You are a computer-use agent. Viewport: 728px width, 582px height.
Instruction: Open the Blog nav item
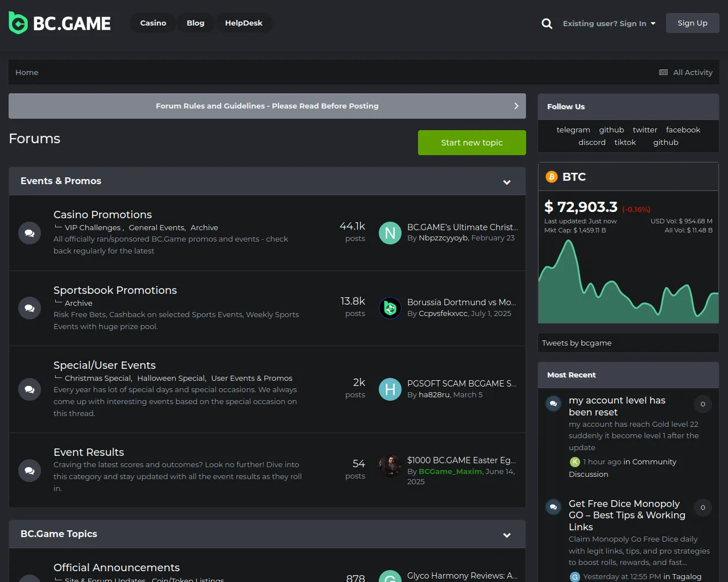point(196,23)
